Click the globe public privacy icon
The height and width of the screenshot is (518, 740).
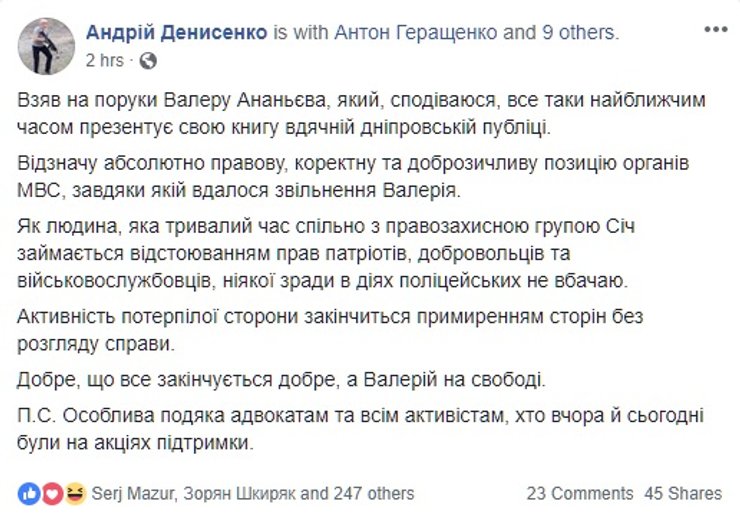(x=149, y=60)
